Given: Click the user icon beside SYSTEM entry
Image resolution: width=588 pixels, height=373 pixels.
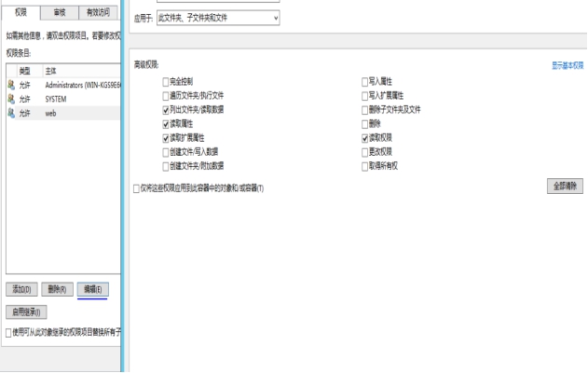Looking at the screenshot, I should click(x=11, y=99).
